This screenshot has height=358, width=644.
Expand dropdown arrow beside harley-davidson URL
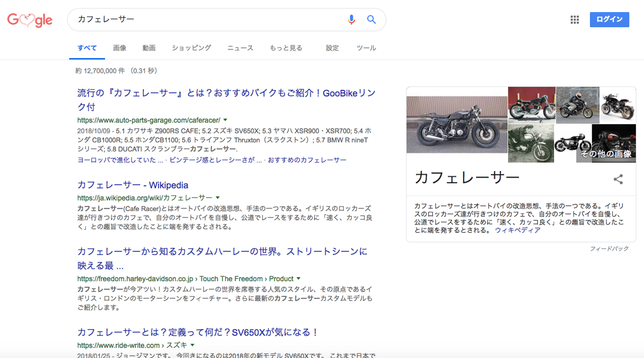pos(299,278)
